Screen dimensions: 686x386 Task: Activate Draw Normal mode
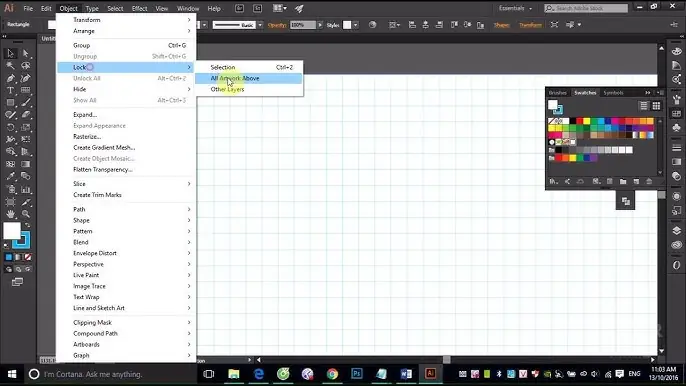pyautogui.click(x=8, y=269)
